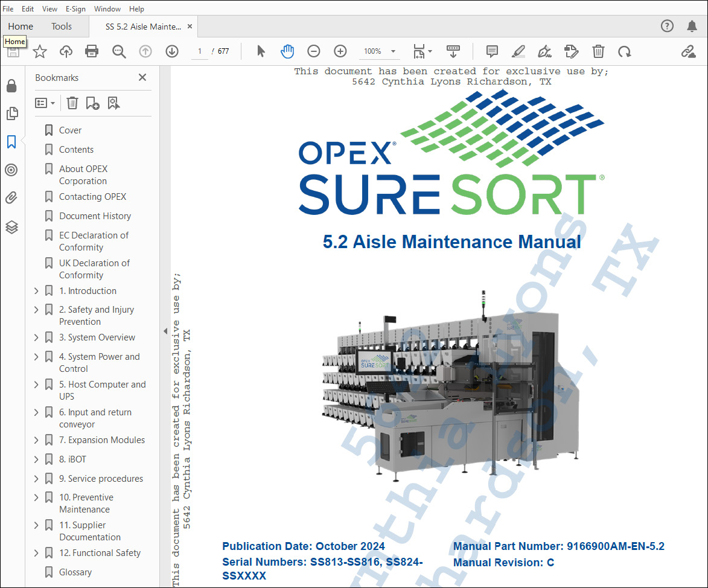Image resolution: width=708 pixels, height=588 pixels.
Task: Add a comment sticky note
Action: click(492, 51)
